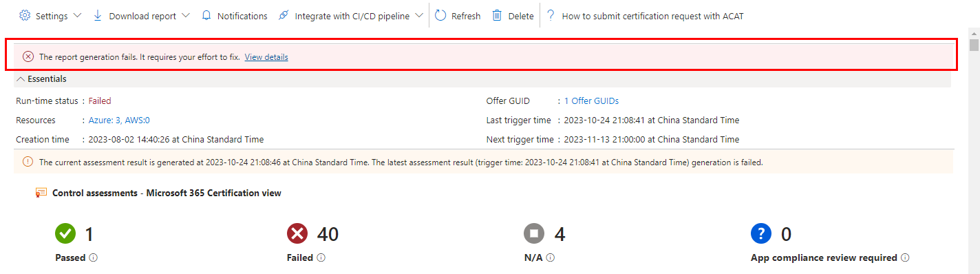Open the Download report dropdown arrow
Screen dimensions: 980x274
tap(185, 15)
